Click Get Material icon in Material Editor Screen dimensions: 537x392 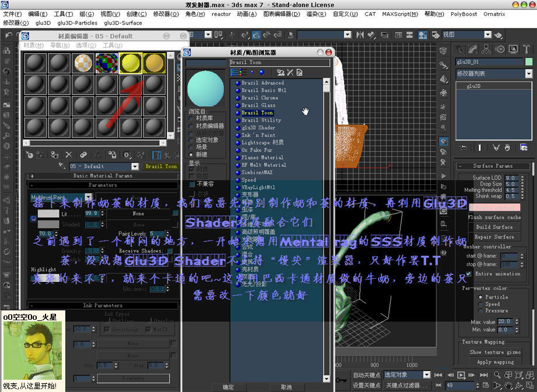tap(30, 155)
